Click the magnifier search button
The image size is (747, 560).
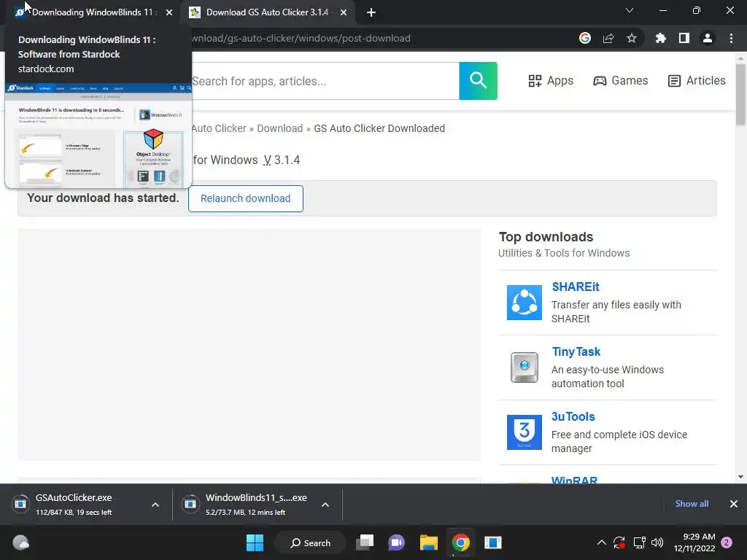point(479,81)
